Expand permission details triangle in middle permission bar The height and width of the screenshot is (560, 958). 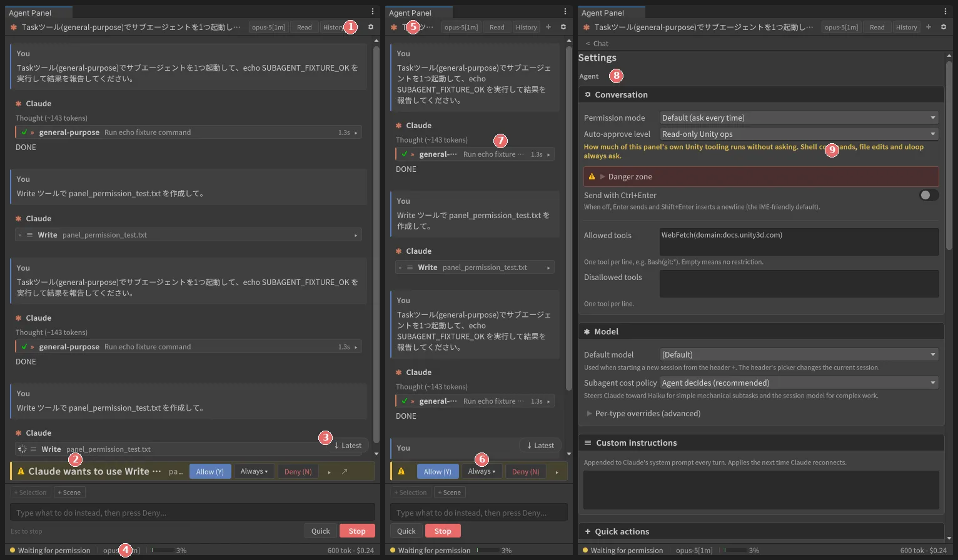tap(557, 472)
